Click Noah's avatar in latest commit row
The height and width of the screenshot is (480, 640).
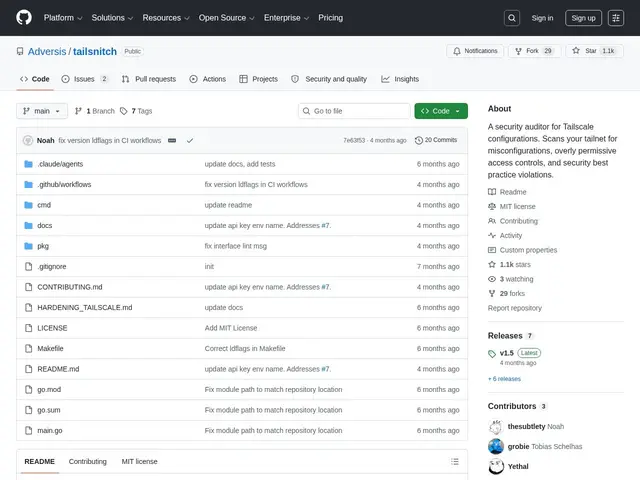click(x=28, y=140)
